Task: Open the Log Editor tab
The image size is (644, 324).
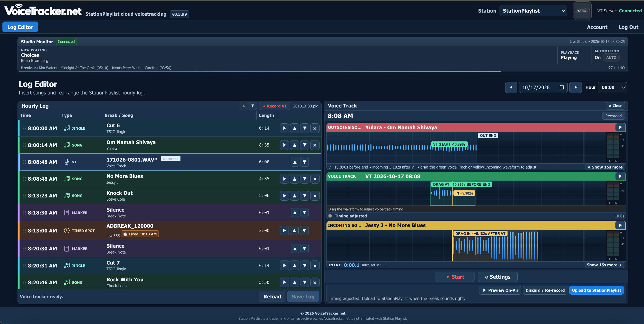Action: pyautogui.click(x=20, y=27)
